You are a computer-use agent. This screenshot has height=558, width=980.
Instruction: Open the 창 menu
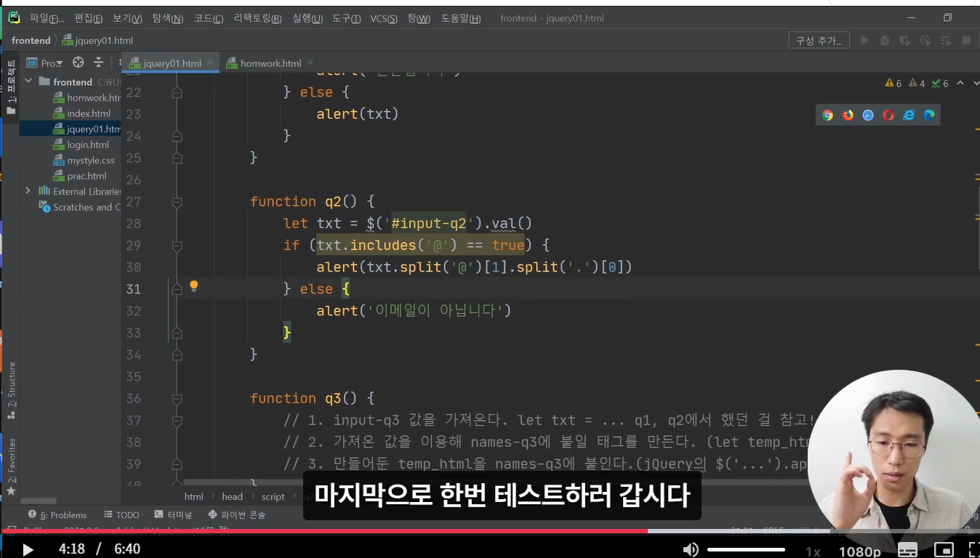tap(419, 18)
